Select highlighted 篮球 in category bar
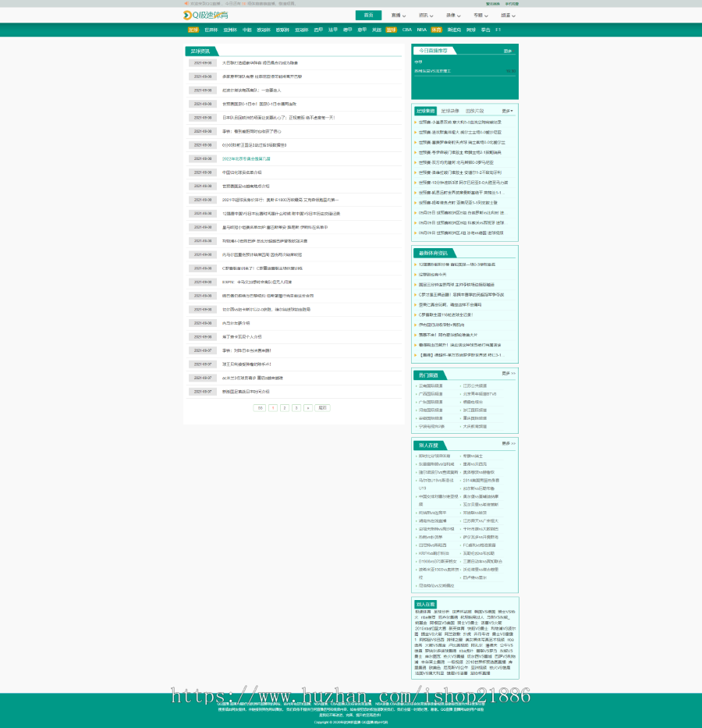Image resolution: width=702 pixels, height=728 pixels. (x=392, y=30)
